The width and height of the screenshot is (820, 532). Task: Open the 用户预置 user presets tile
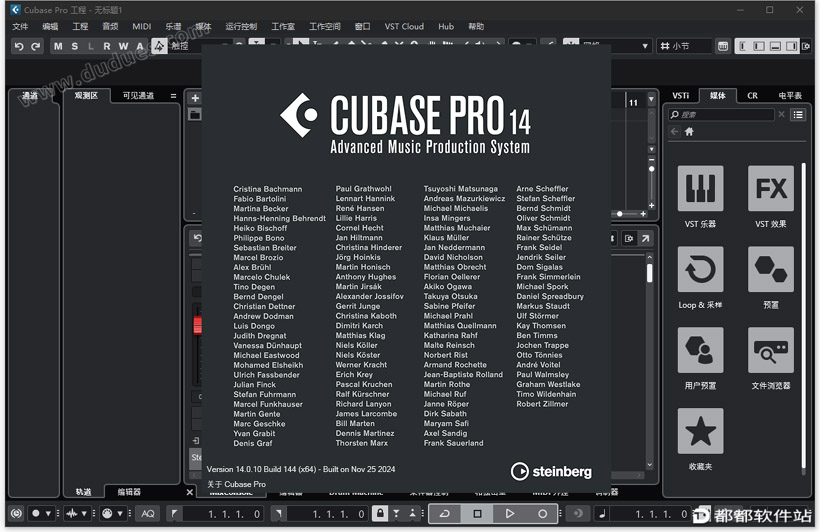pyautogui.click(x=700, y=350)
